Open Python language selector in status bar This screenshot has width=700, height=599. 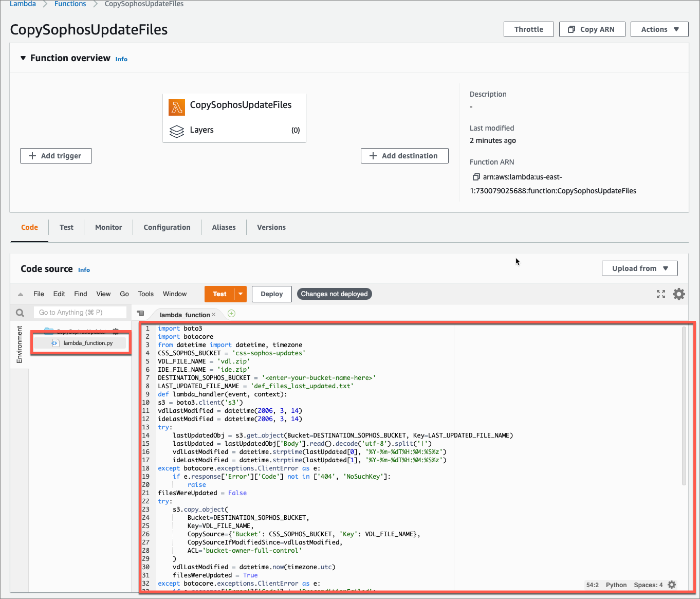click(x=616, y=585)
